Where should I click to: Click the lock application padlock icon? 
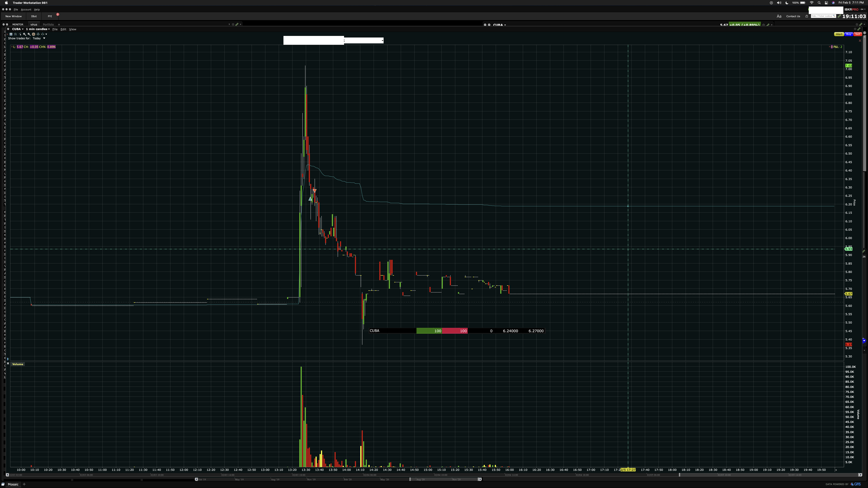point(807,16)
